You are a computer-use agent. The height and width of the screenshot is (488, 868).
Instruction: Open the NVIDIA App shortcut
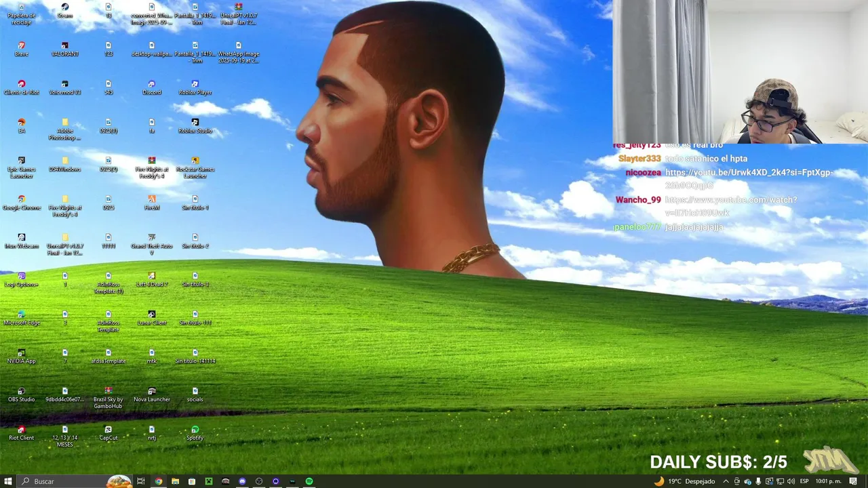pos(21,357)
